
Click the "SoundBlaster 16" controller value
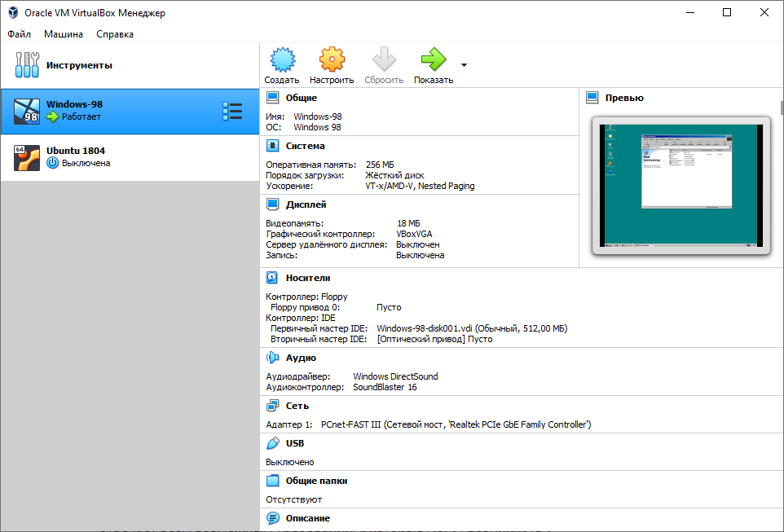(x=385, y=388)
